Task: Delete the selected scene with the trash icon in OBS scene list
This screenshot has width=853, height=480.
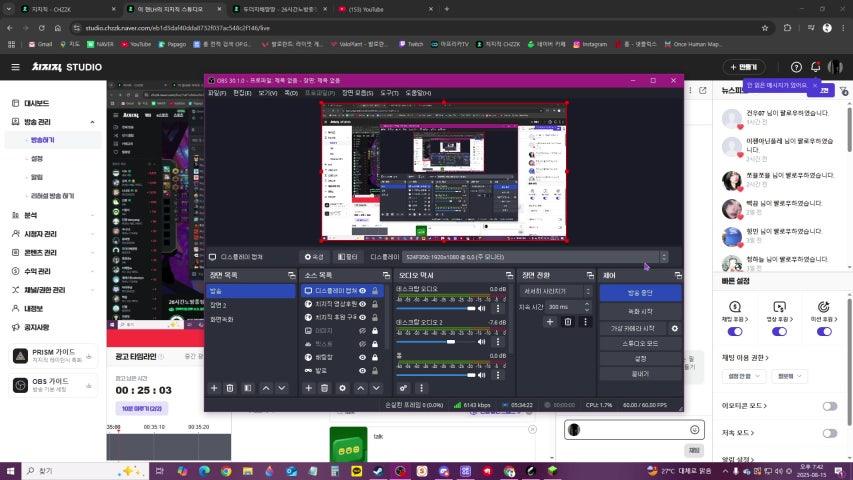Action: point(230,388)
